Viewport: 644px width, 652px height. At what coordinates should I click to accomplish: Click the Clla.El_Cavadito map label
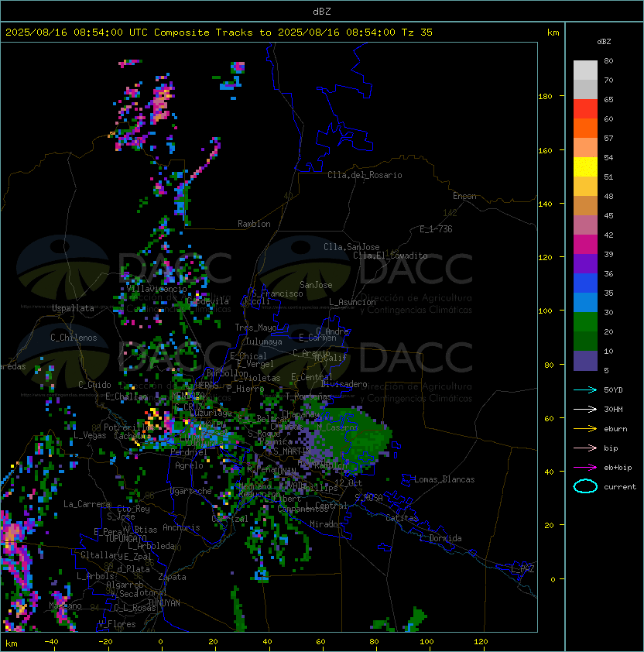[390, 256]
